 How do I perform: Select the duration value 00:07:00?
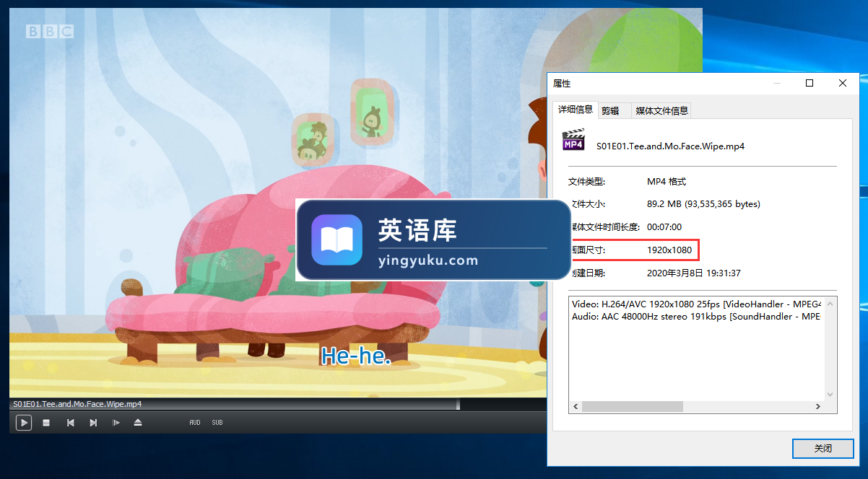(x=664, y=227)
